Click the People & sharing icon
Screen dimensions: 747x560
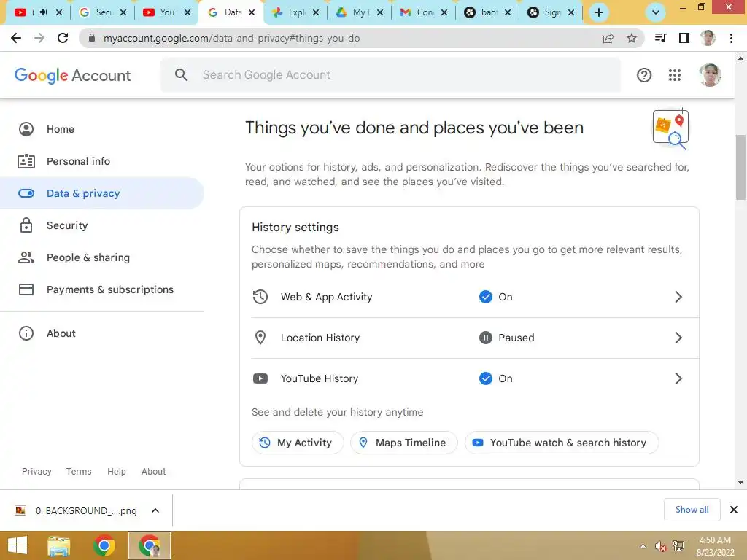coord(26,257)
